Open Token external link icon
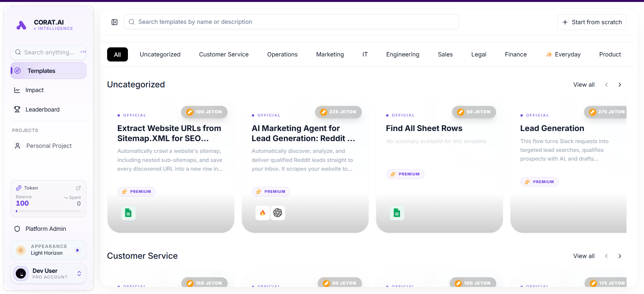644x294 pixels. 78,188
